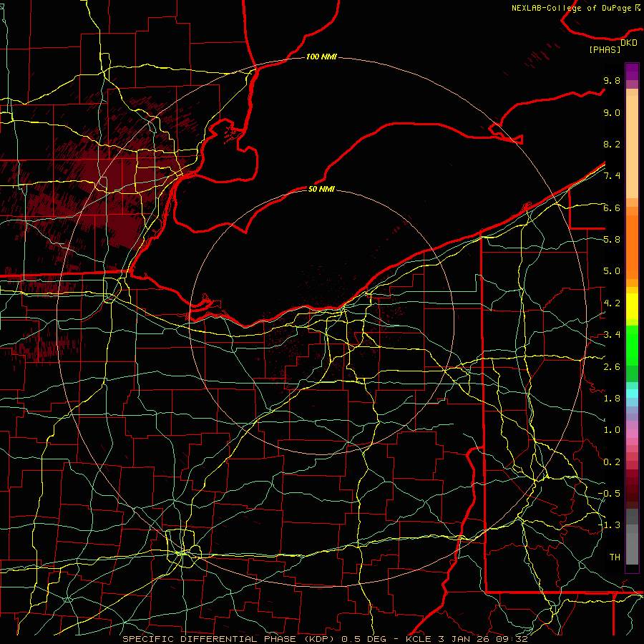The height and width of the screenshot is (644, 644).
Task: Click the 1.8 legend scale value
Action: (612, 399)
